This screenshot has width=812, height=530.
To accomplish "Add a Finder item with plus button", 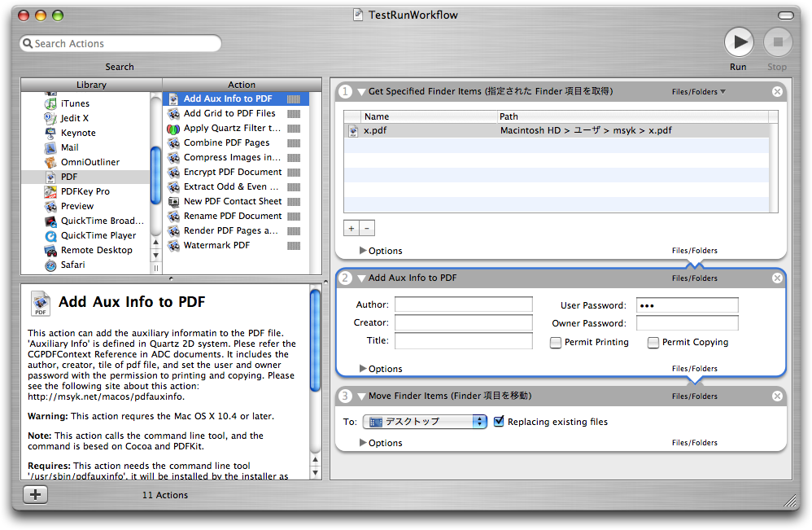I will coord(351,229).
